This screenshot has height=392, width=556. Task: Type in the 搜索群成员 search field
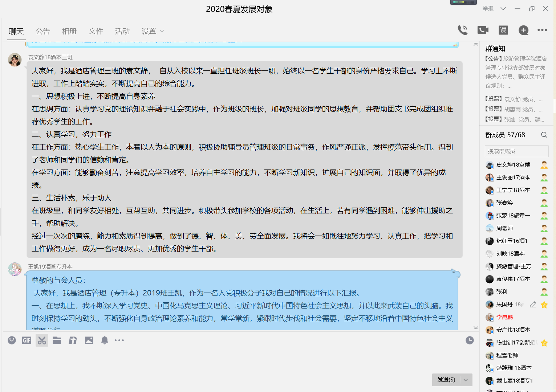516,151
